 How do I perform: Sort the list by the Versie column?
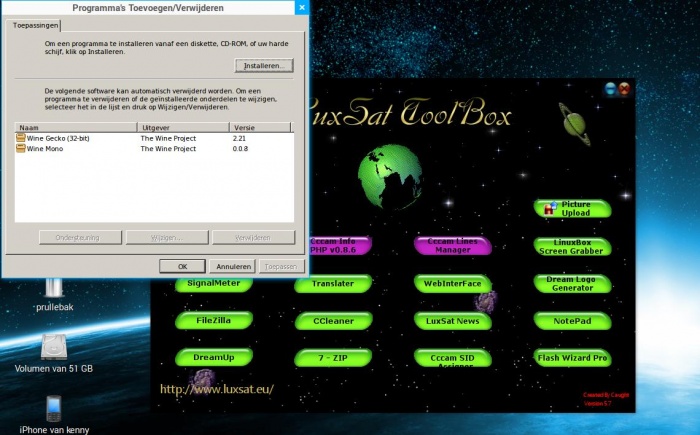[260, 127]
